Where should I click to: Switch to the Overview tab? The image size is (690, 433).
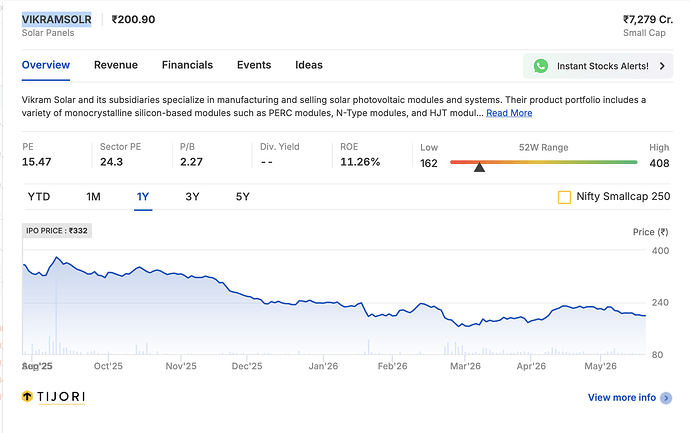[46, 65]
